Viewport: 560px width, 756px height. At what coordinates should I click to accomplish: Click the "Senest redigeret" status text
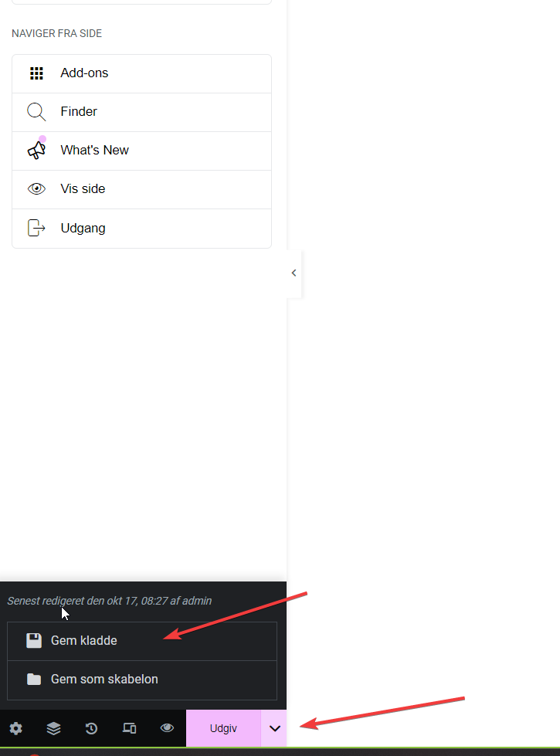click(109, 601)
